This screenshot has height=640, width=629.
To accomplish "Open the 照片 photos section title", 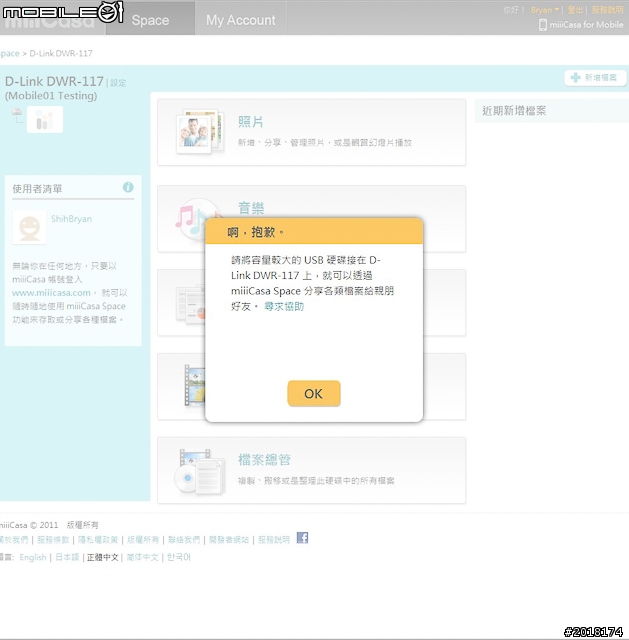I will point(251,122).
